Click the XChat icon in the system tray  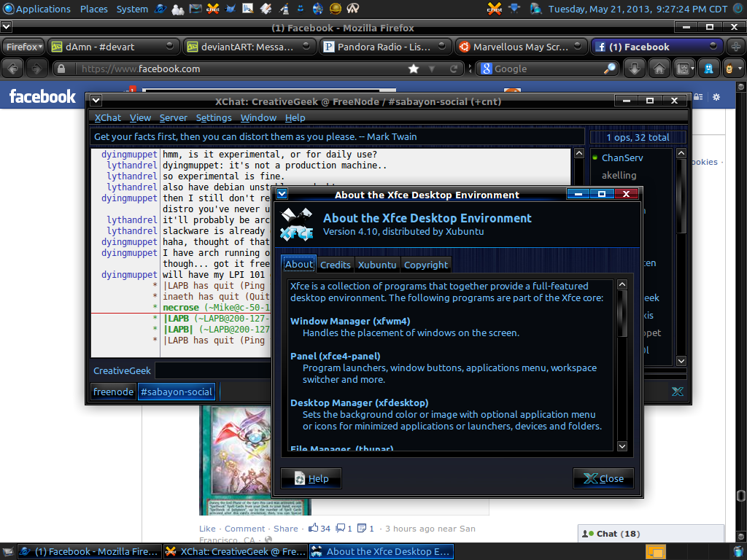(494, 9)
